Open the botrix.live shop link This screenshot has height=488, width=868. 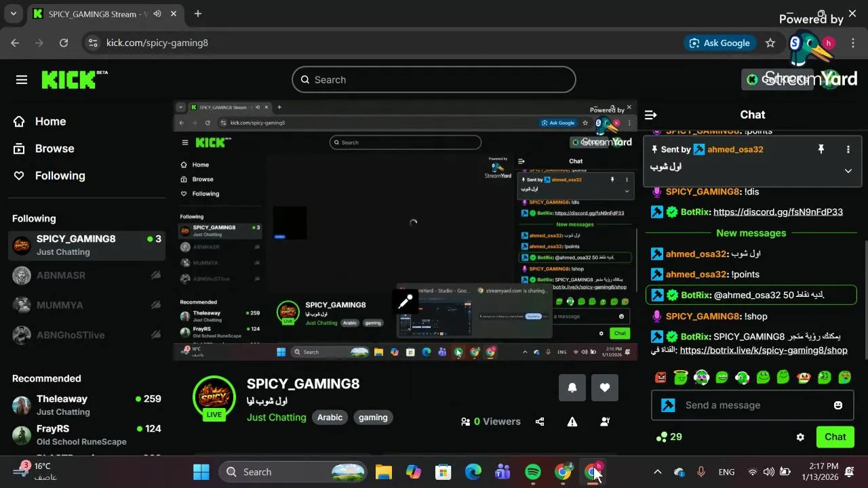tap(764, 350)
